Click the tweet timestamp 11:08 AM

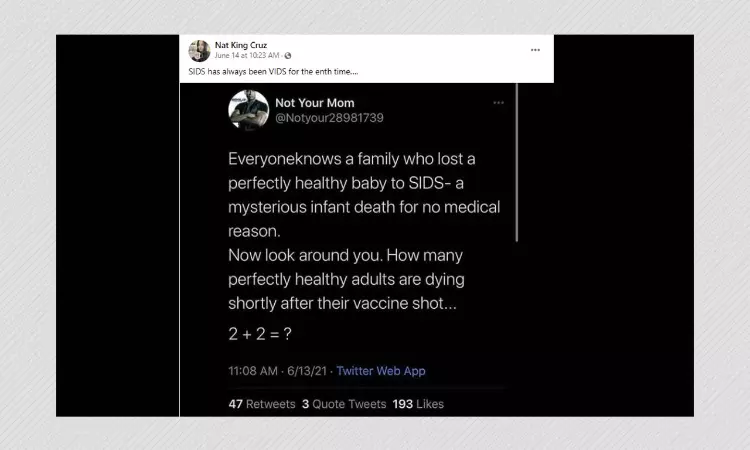[251, 371]
